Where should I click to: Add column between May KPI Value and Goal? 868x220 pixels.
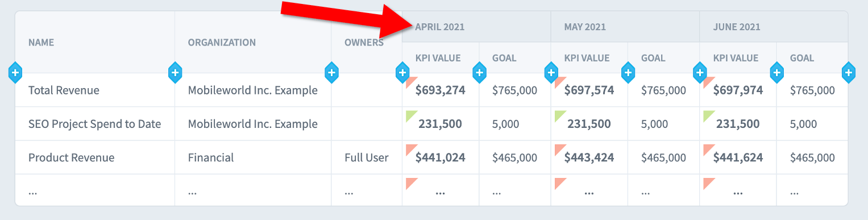pos(628,72)
